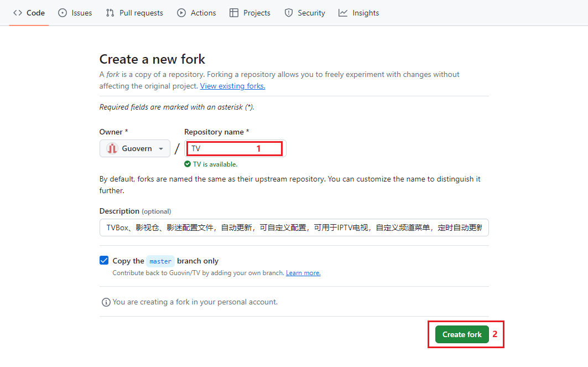Open the Learn more link
This screenshot has height=367, width=588.
pyautogui.click(x=303, y=273)
